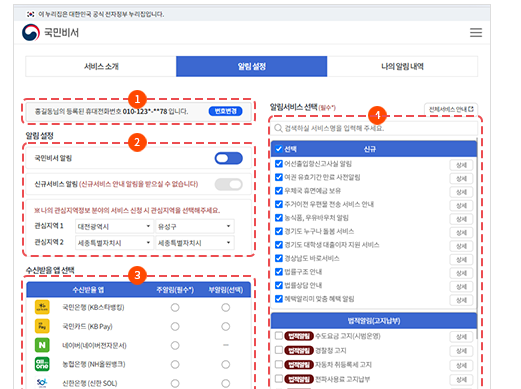Select 부알림 radio for 신한은행 신한 SOL
Image resolution: width=521 pixels, height=389 pixels.
click(226, 383)
